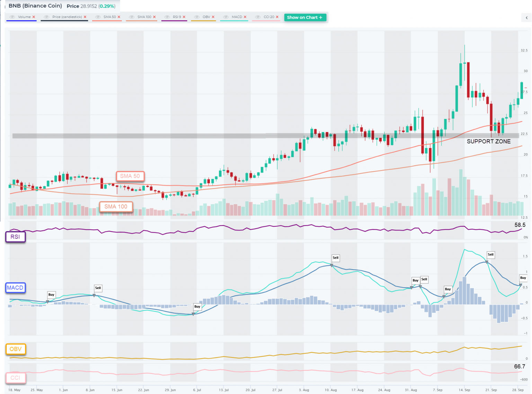Image resolution: width=532 pixels, height=394 pixels.
Task: Remove the RSI 9 indicator
Action: [x=184, y=17]
